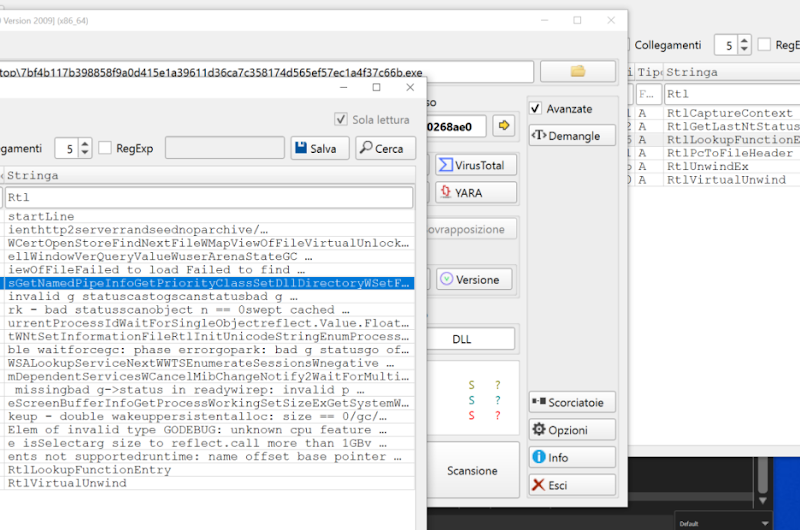Click the yellow arrow button beside 0268ae0
800x530 pixels.
pyautogui.click(x=504, y=125)
